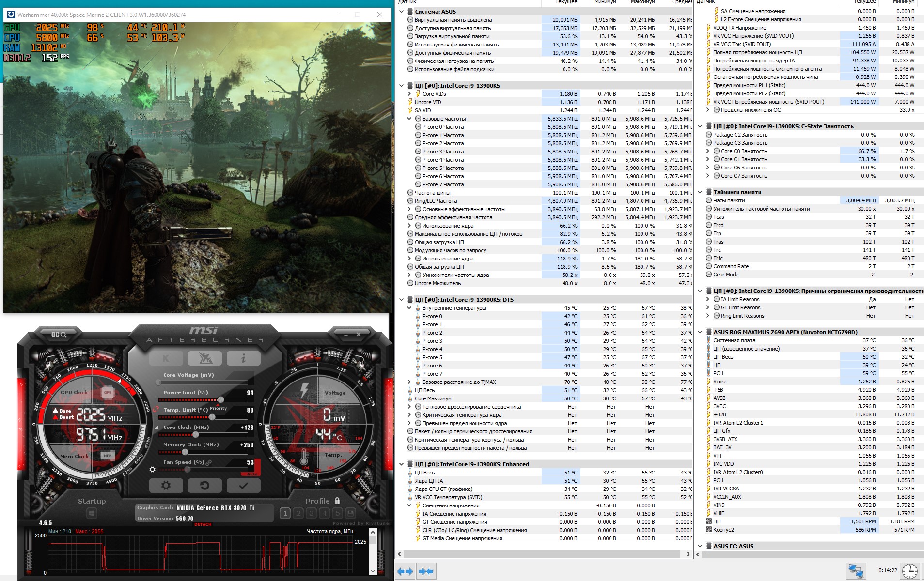Click the DETACH button in Afterburner
Image resolution: width=924 pixels, height=581 pixels.
tap(203, 524)
